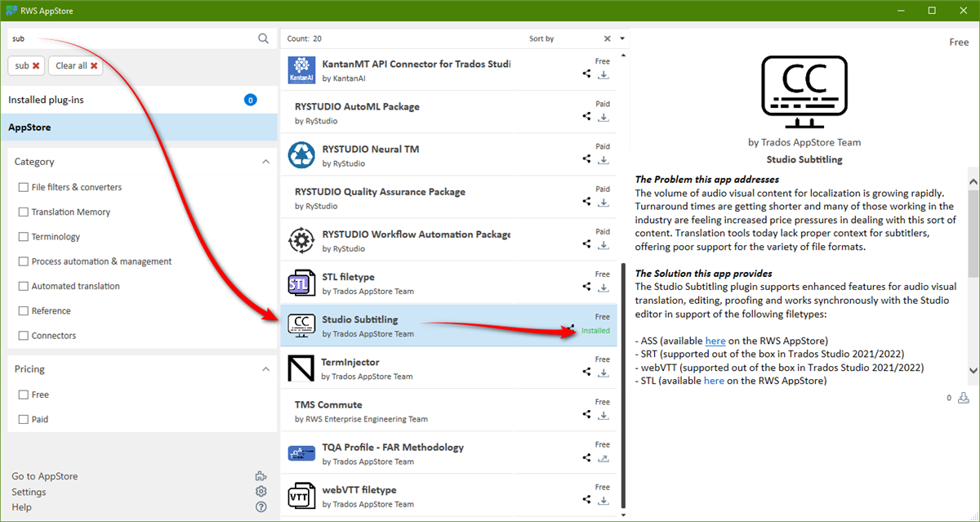Follow the 'here' link for STL

[x=714, y=381]
